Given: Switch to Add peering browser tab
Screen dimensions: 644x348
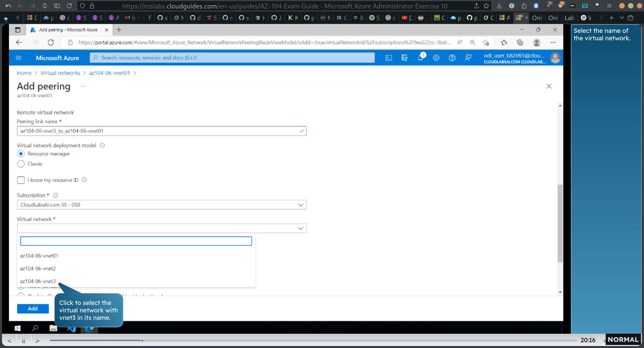Looking at the screenshot, I should (69, 30).
